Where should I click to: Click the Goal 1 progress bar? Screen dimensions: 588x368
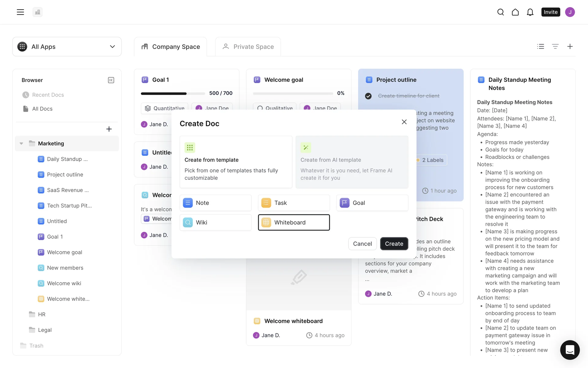pyautogui.click(x=173, y=93)
